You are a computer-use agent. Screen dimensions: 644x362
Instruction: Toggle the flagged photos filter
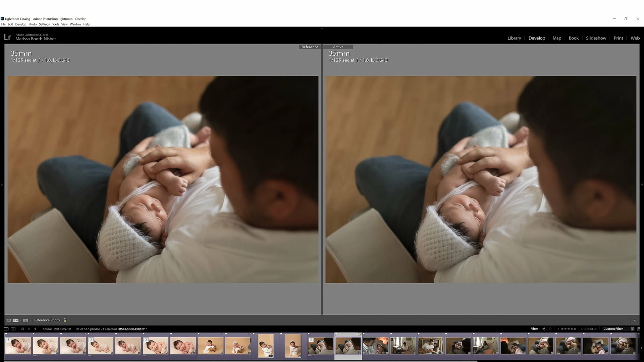(x=544, y=329)
